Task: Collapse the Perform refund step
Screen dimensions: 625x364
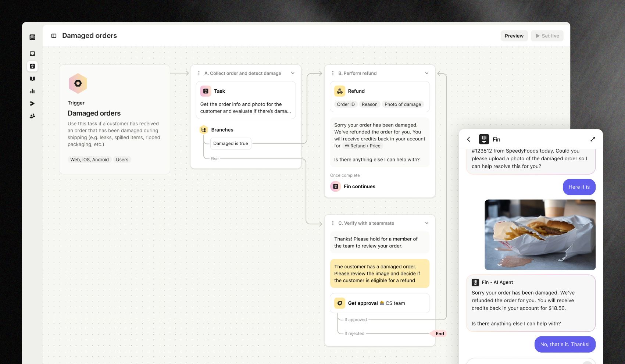Action: (426, 73)
